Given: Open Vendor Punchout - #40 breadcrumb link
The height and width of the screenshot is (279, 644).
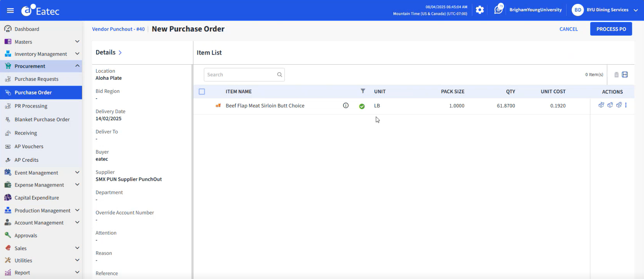Looking at the screenshot, I should click(x=118, y=29).
